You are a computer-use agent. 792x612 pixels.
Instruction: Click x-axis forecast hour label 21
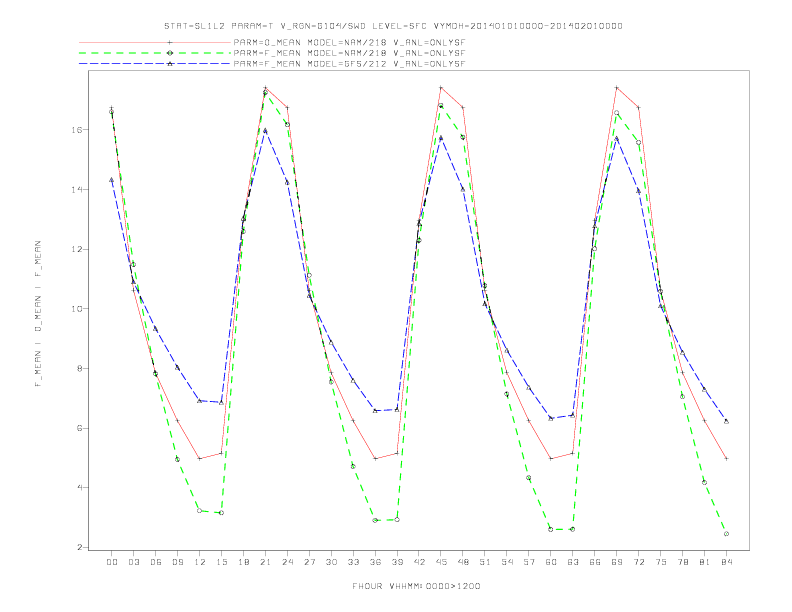pos(265,562)
